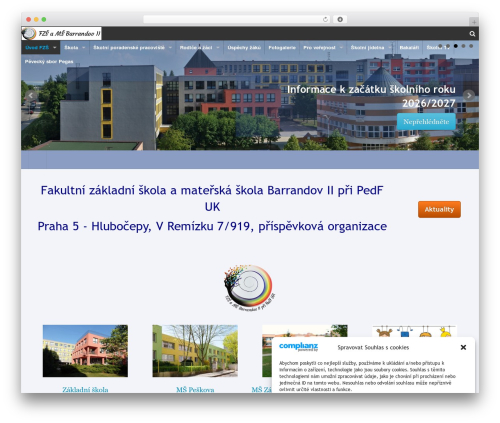The width and height of the screenshot is (500, 423).
Task: Click the FZŠ a MŠ Barrandov II logo
Action: pos(61,33)
